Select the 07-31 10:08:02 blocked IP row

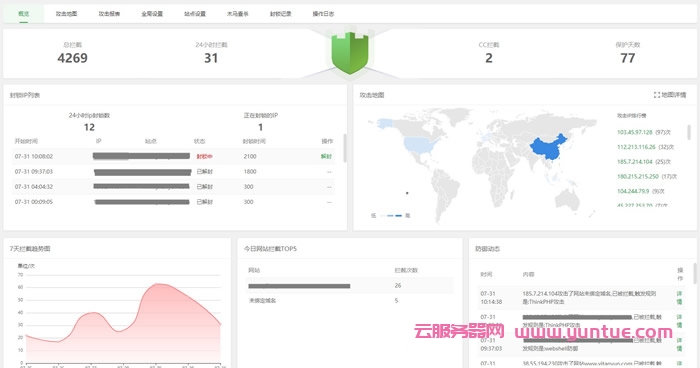point(174,156)
